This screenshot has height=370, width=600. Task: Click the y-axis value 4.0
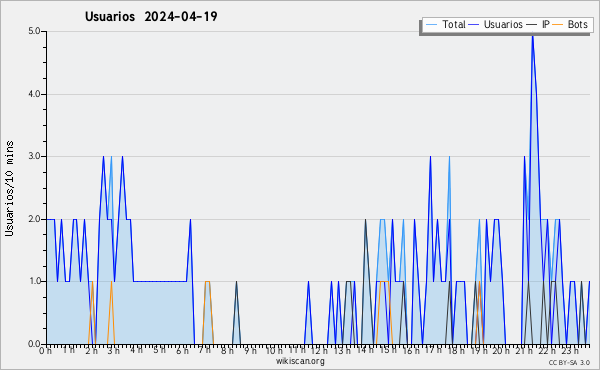34,94
